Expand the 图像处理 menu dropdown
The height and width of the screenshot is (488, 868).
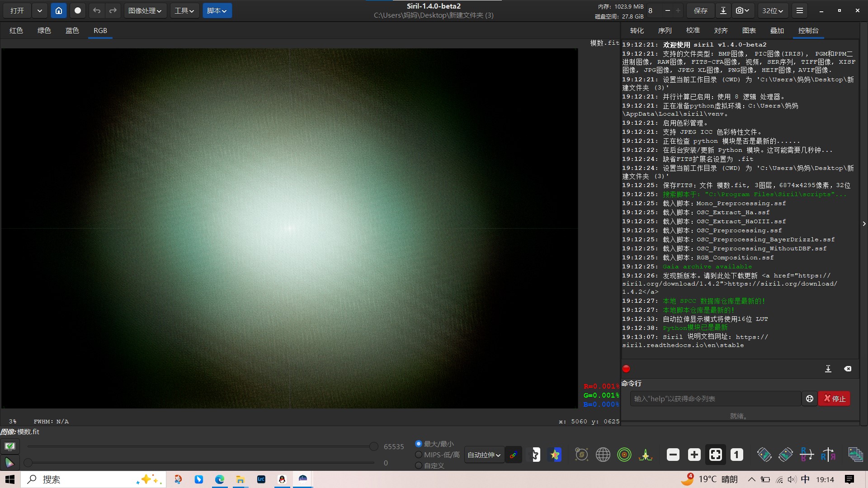[x=145, y=10]
